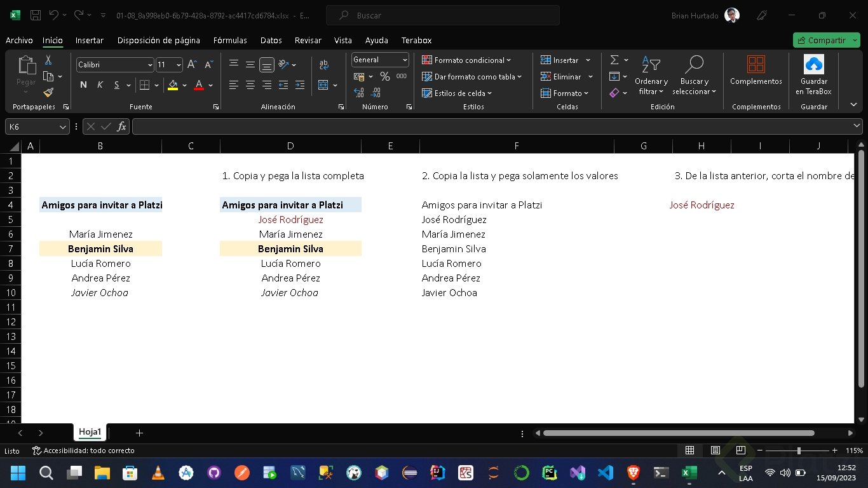868x488 pixels.
Task: Expand Dar formato como tabla menu
Action: pos(472,77)
